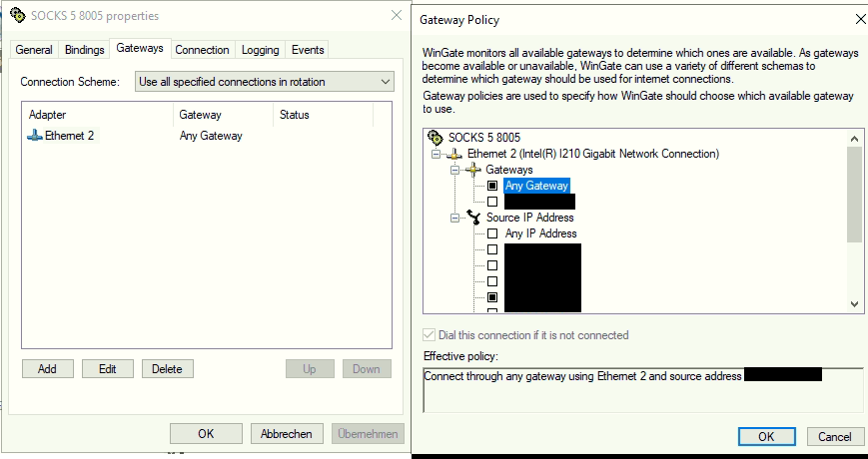This screenshot has width=868, height=459.
Task: Click the Delete button
Action: (167, 369)
